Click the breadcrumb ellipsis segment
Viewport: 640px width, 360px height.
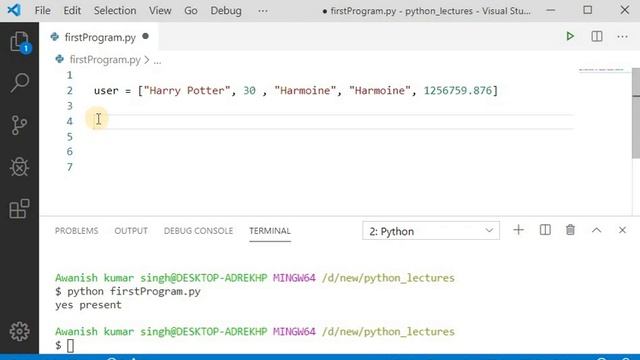(157, 61)
